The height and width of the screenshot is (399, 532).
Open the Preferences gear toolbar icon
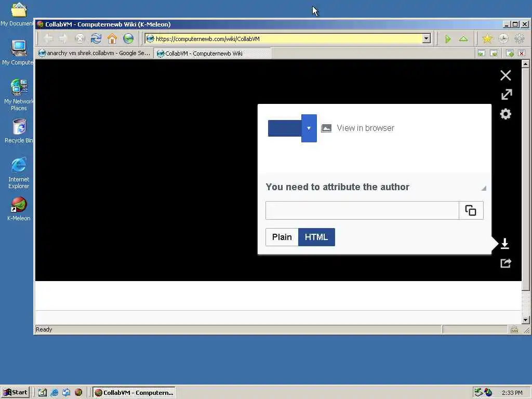(x=520, y=39)
